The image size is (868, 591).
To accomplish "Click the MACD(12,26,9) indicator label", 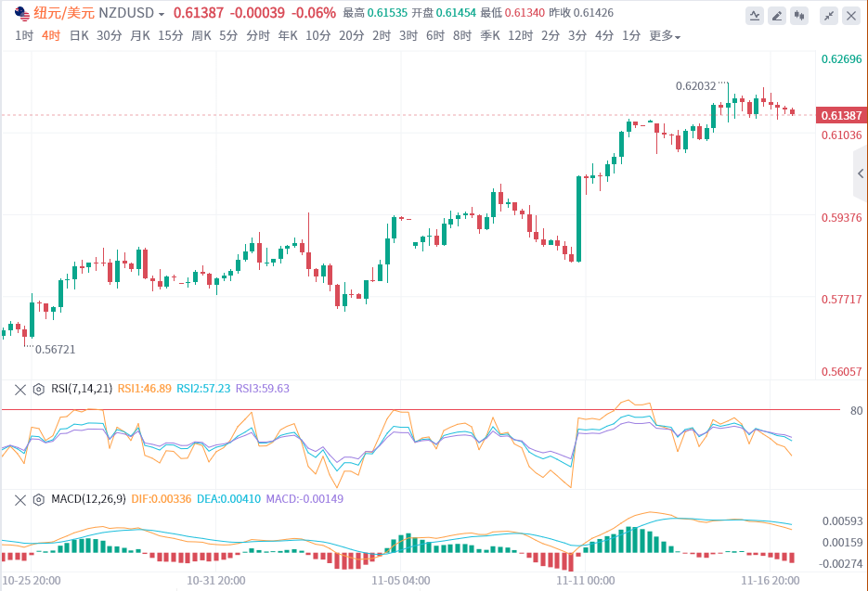I will click(x=88, y=499).
